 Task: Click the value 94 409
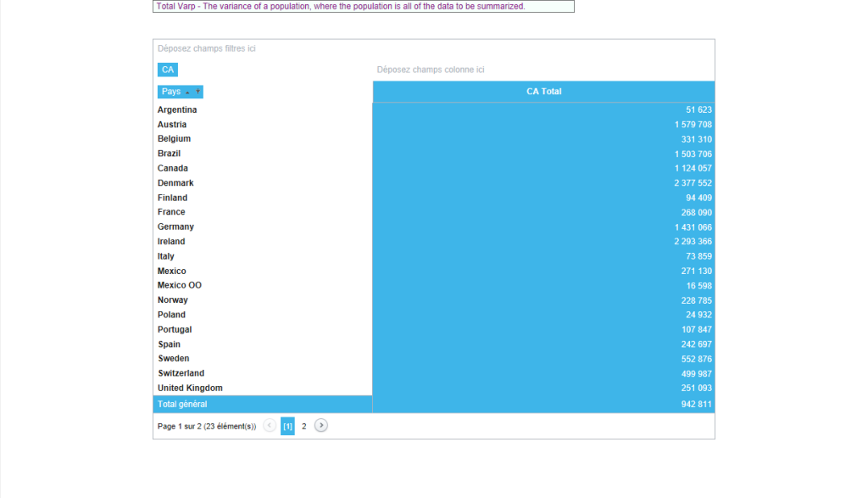pos(698,198)
